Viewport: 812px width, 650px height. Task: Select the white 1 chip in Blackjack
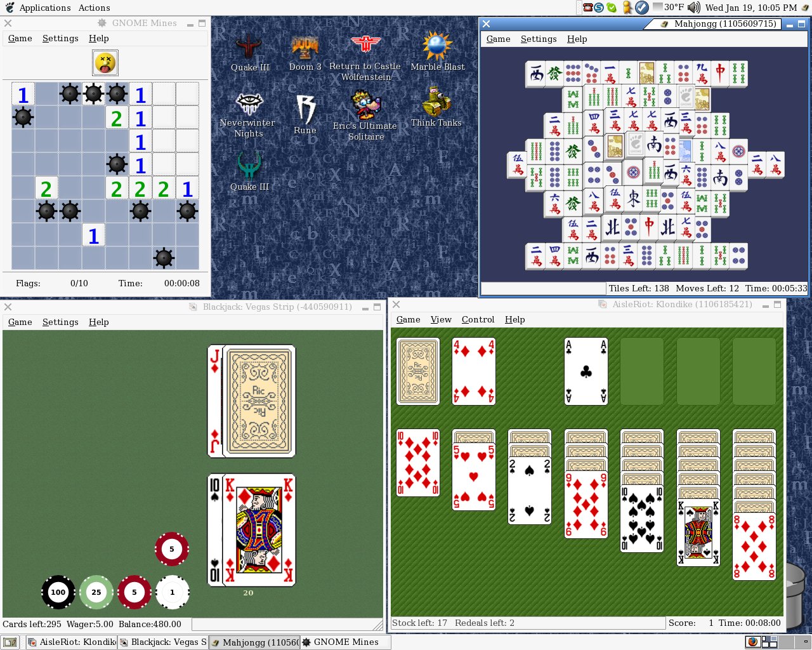click(172, 592)
